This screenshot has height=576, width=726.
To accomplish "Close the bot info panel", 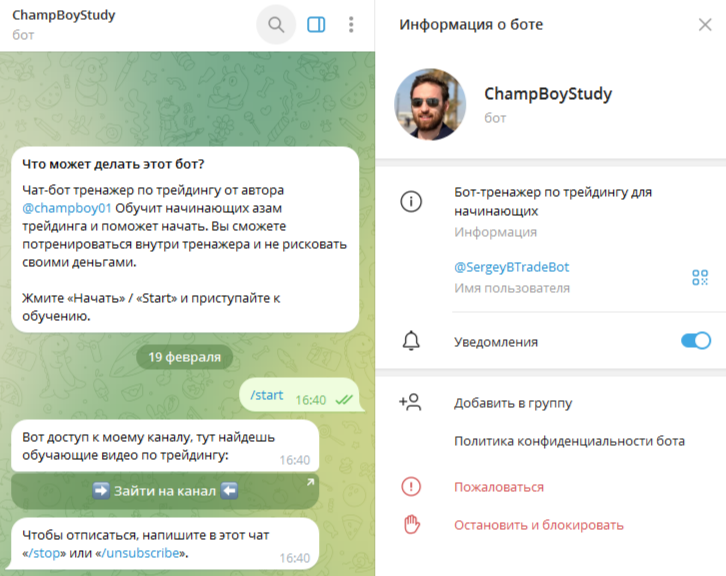I will pyautogui.click(x=705, y=25).
